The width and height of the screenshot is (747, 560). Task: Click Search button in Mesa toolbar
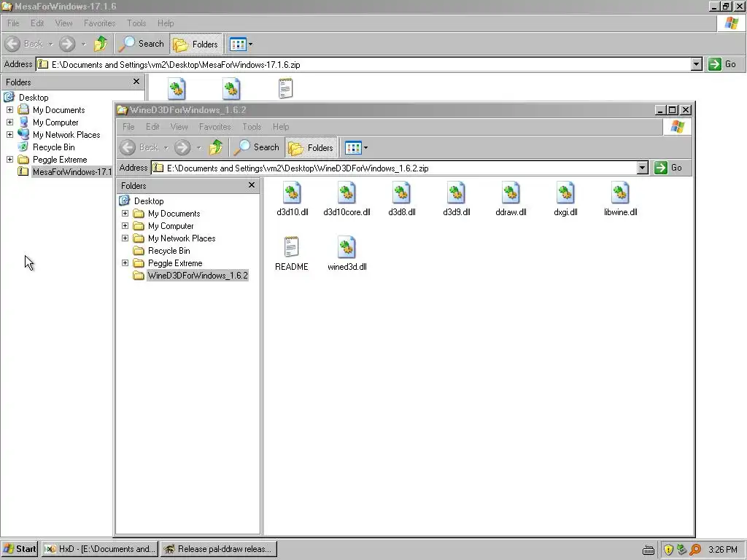coord(141,44)
